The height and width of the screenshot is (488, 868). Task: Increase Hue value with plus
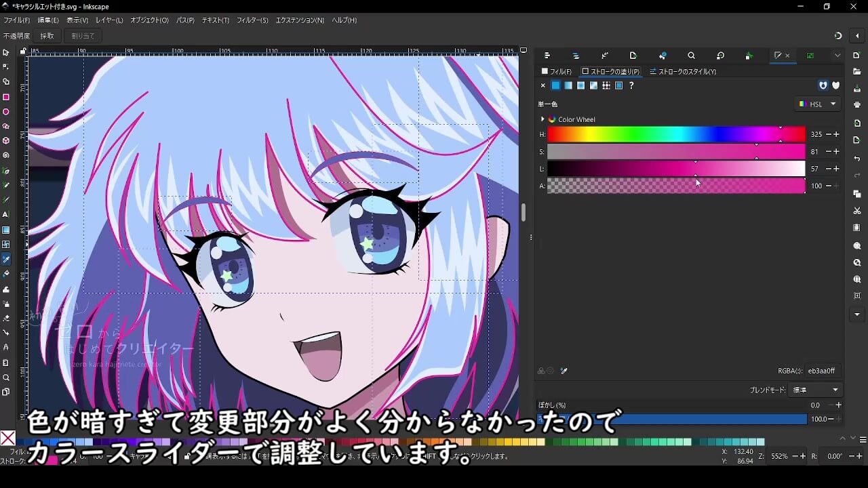click(836, 135)
